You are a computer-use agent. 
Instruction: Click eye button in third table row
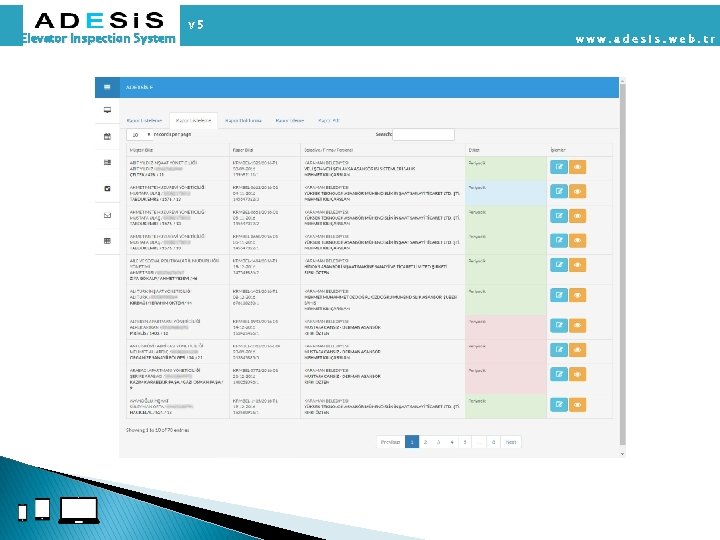[x=577, y=216]
